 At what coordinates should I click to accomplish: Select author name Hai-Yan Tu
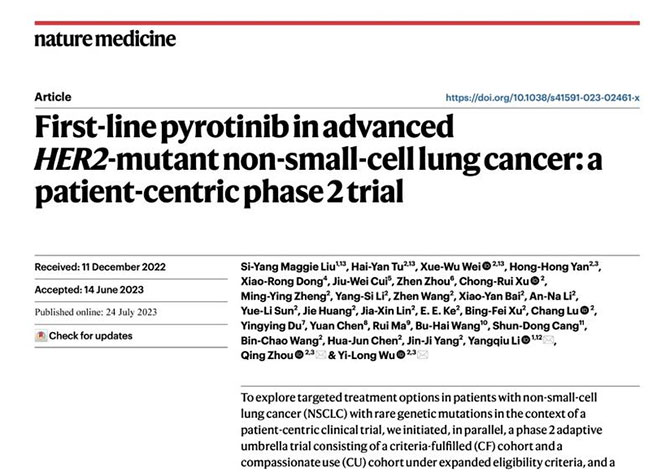click(377, 267)
